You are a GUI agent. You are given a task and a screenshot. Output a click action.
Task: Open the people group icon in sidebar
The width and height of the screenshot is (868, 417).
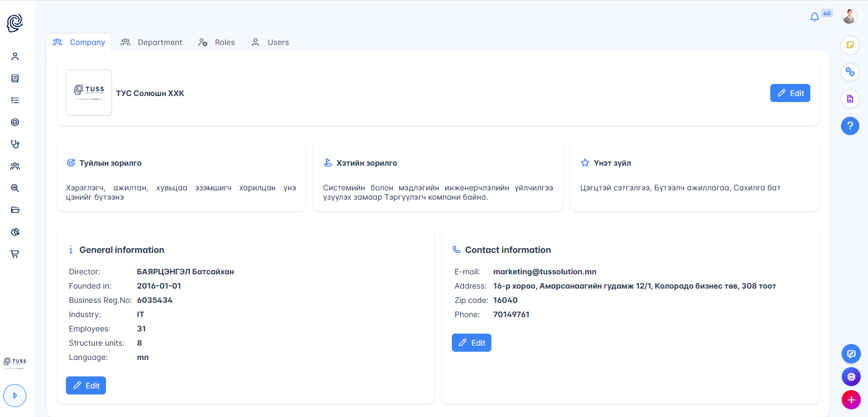pyautogui.click(x=15, y=166)
